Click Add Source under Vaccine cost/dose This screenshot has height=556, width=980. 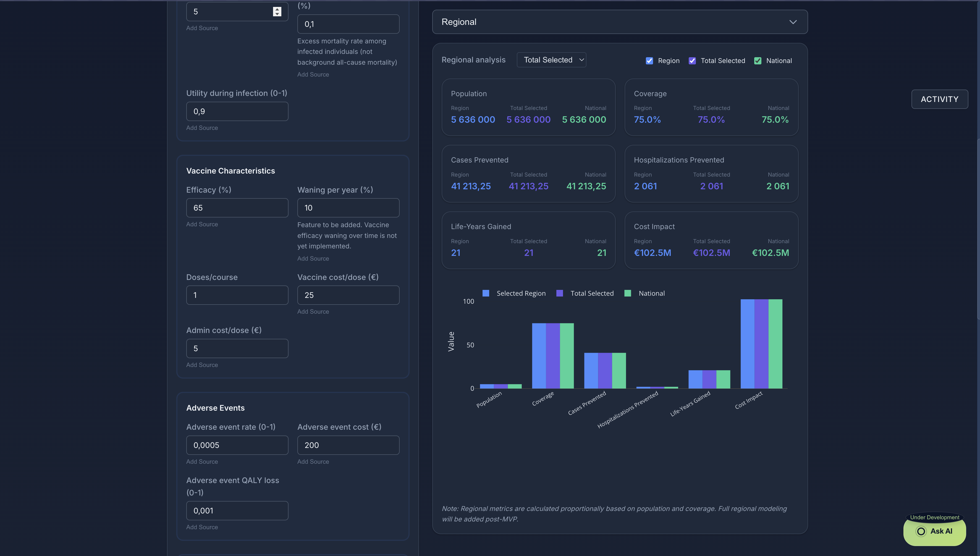click(313, 312)
